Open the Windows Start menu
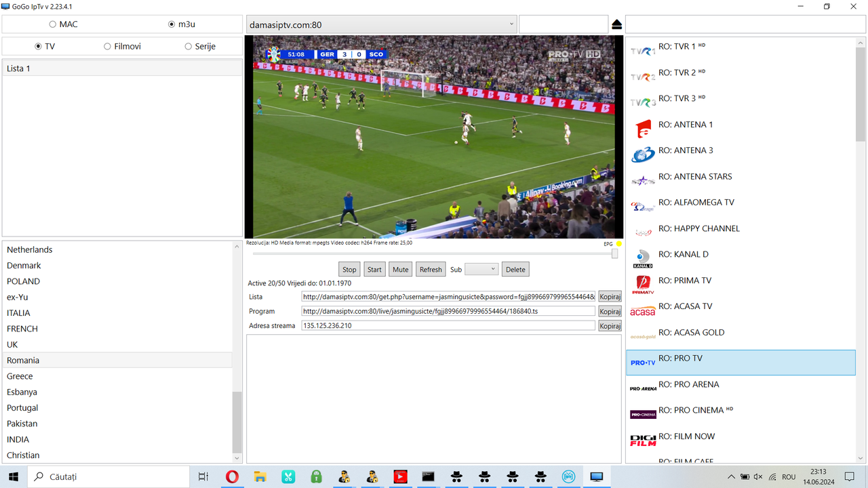This screenshot has width=868, height=488. point(13,477)
